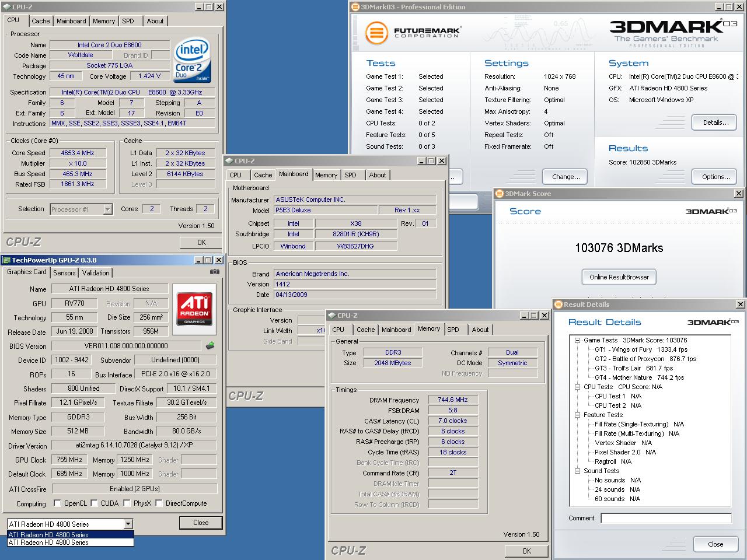
Task: Click the ATI Radeon Graphics logo
Action: tap(195, 309)
